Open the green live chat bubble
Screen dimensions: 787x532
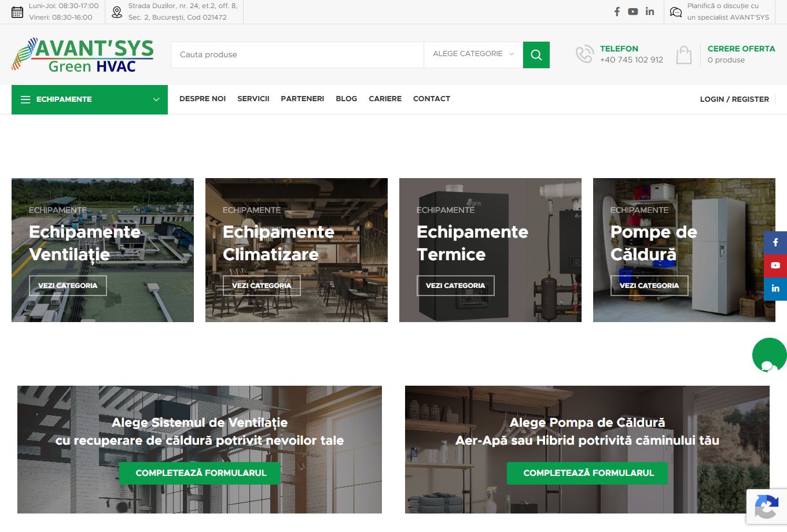(769, 355)
